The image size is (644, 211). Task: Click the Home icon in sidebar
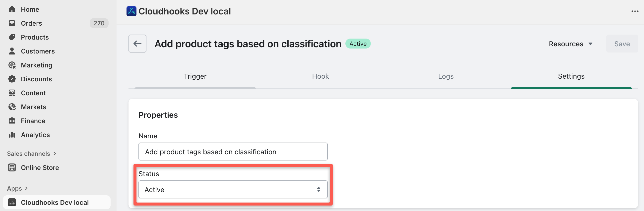(x=12, y=9)
